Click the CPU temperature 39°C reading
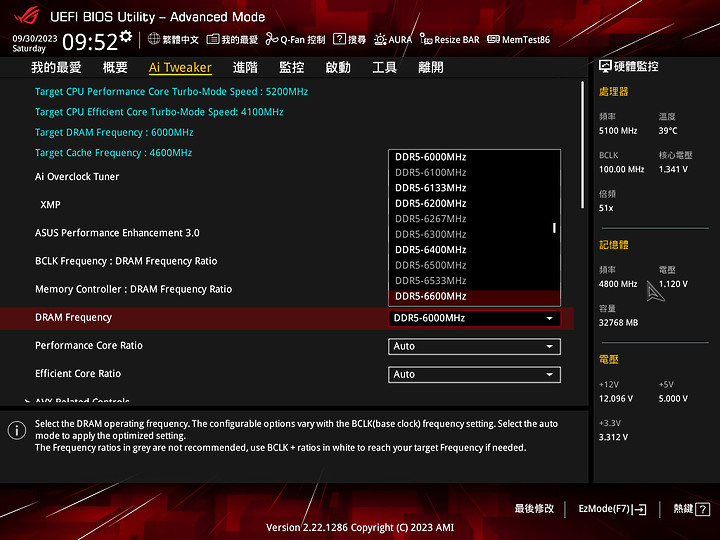 click(x=668, y=131)
